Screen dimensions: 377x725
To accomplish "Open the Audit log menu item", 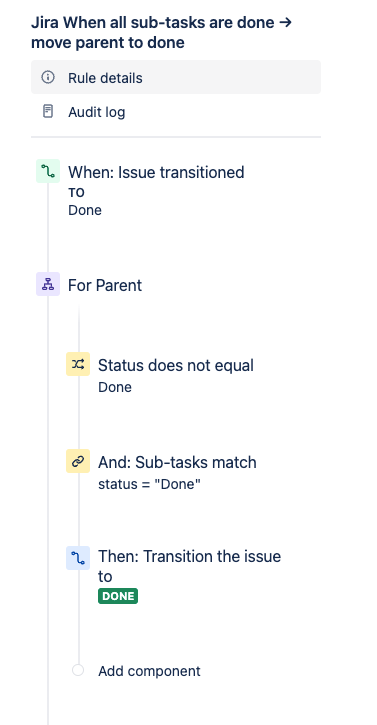I will pos(176,112).
